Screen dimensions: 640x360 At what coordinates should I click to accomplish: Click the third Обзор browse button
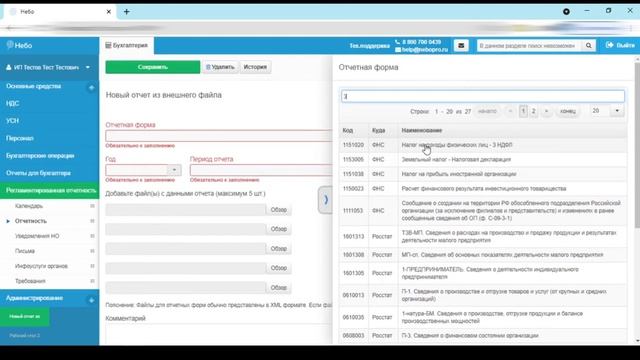pos(279,249)
